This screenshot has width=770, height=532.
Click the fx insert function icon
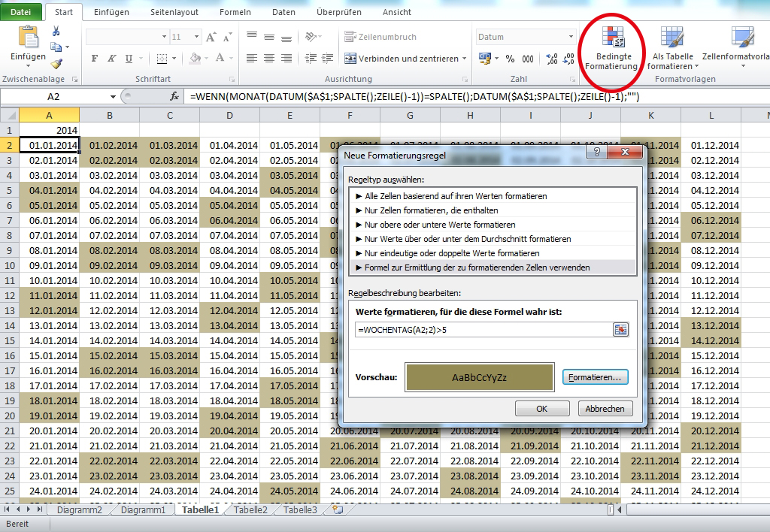click(174, 97)
